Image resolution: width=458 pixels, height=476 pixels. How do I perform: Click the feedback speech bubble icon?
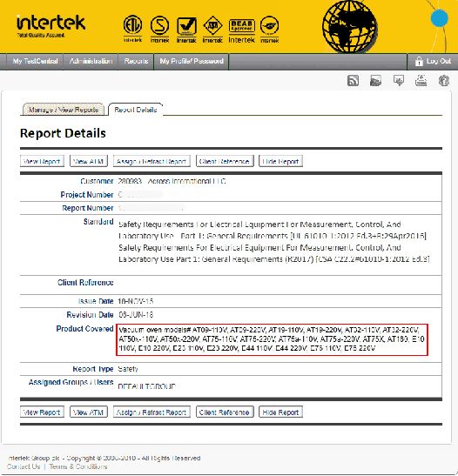click(x=399, y=81)
